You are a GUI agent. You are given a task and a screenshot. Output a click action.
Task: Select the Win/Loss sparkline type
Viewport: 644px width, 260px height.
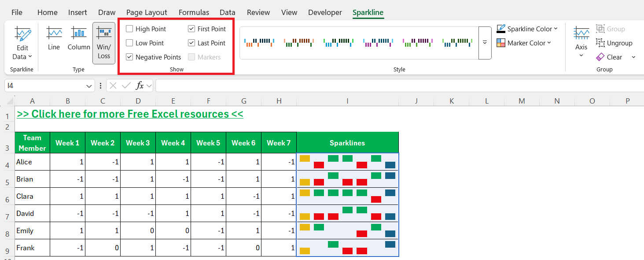coord(104,43)
